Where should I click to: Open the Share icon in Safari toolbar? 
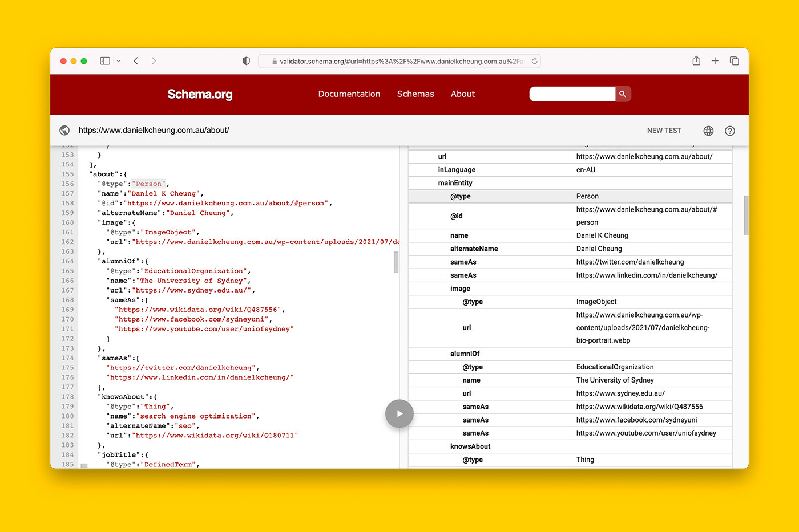click(x=696, y=60)
